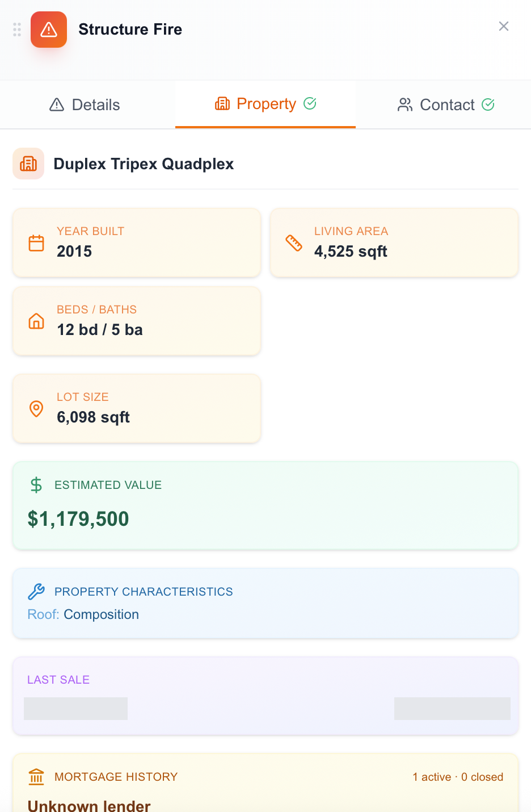Open the Contact tab
The image size is (531, 812).
(446, 104)
